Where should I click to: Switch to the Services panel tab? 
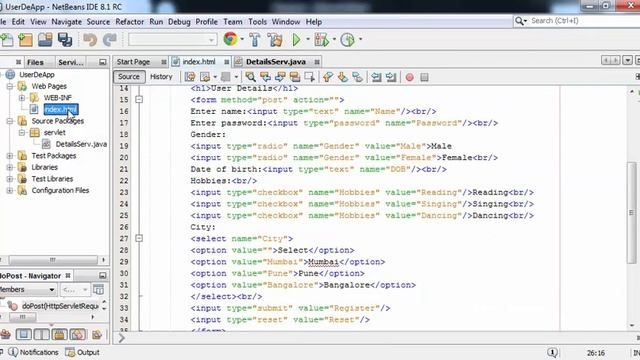tap(71, 62)
